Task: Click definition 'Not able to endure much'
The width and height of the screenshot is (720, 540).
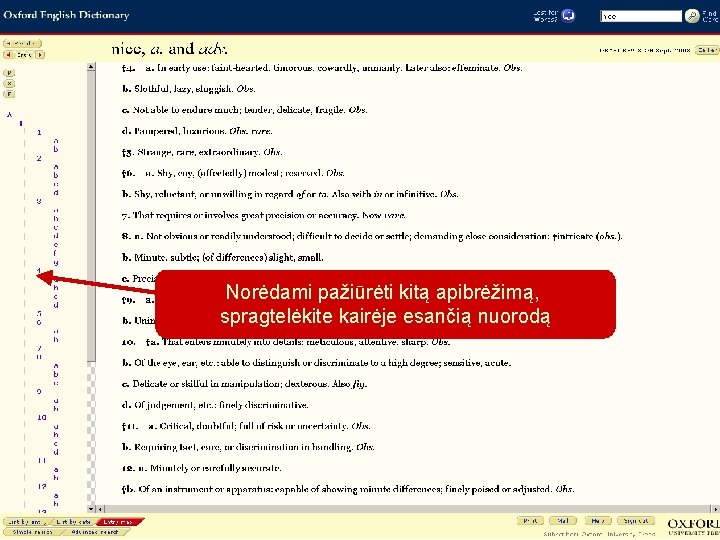Action: click(x=245, y=110)
